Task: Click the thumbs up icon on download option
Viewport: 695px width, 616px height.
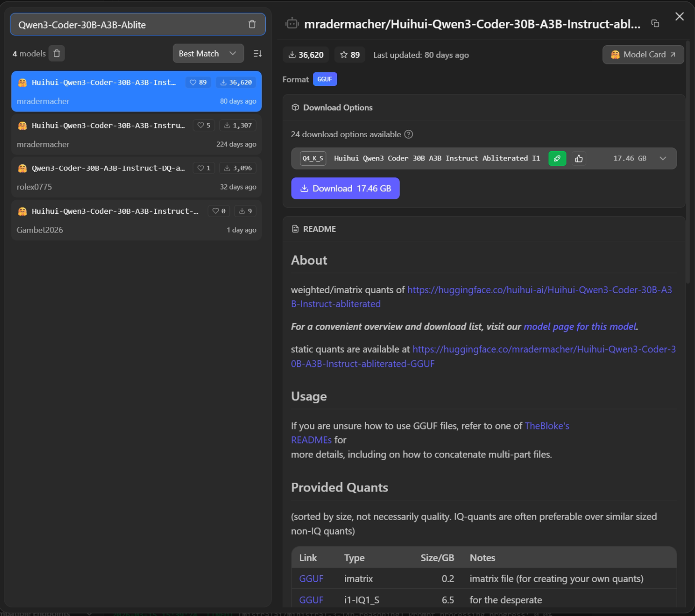Action: 579,158
